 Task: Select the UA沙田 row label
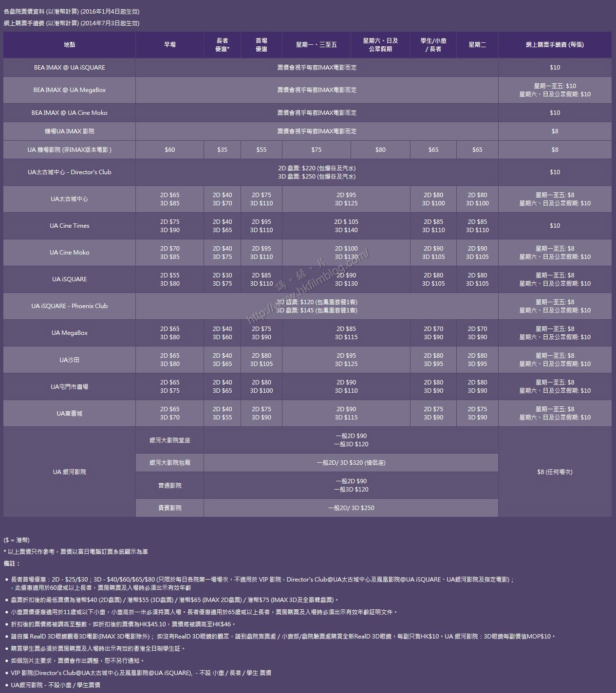[x=69, y=360]
